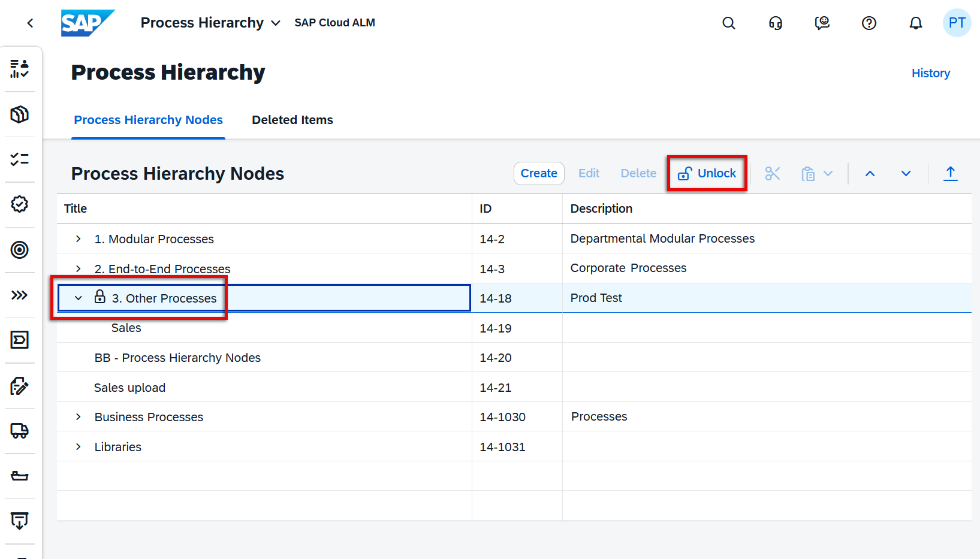Open the help question mark icon

pos(869,23)
